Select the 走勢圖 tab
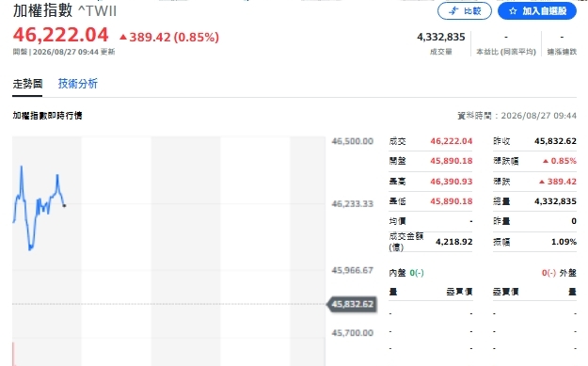This screenshot has width=588, height=366. click(x=27, y=84)
